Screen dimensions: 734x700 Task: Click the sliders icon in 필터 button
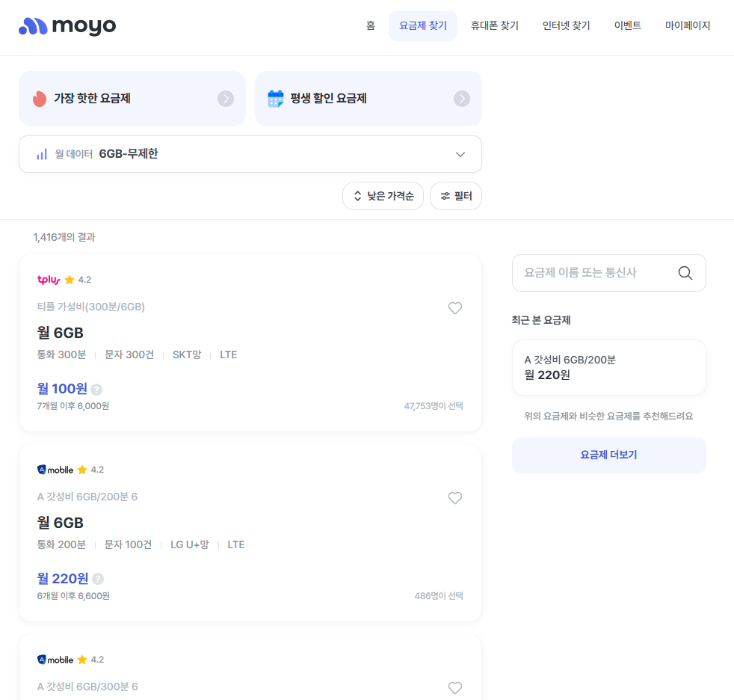445,196
